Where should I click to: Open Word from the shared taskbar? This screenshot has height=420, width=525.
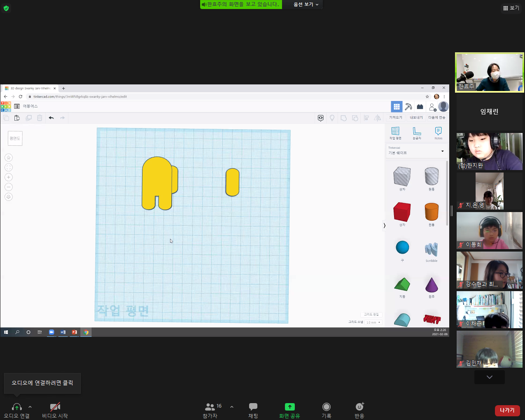pyautogui.click(x=63, y=332)
